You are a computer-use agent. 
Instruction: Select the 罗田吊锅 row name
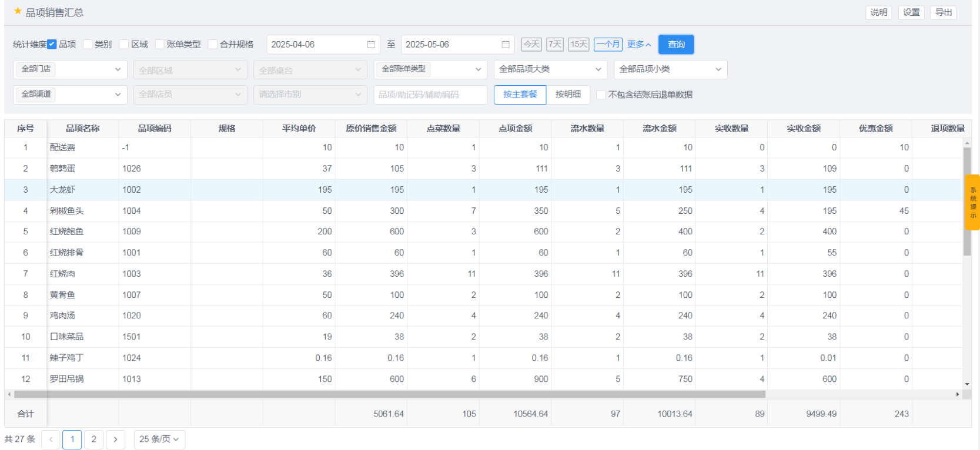66,379
